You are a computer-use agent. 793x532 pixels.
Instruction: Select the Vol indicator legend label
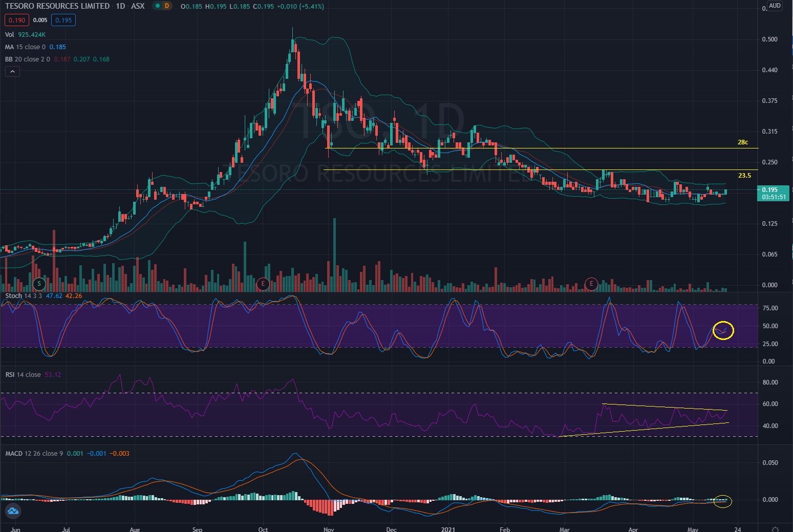coord(10,34)
